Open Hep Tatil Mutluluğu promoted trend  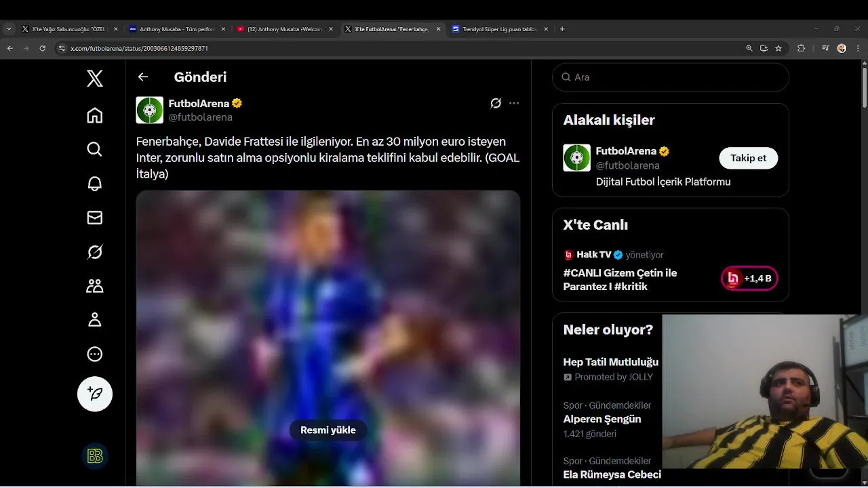(x=611, y=362)
